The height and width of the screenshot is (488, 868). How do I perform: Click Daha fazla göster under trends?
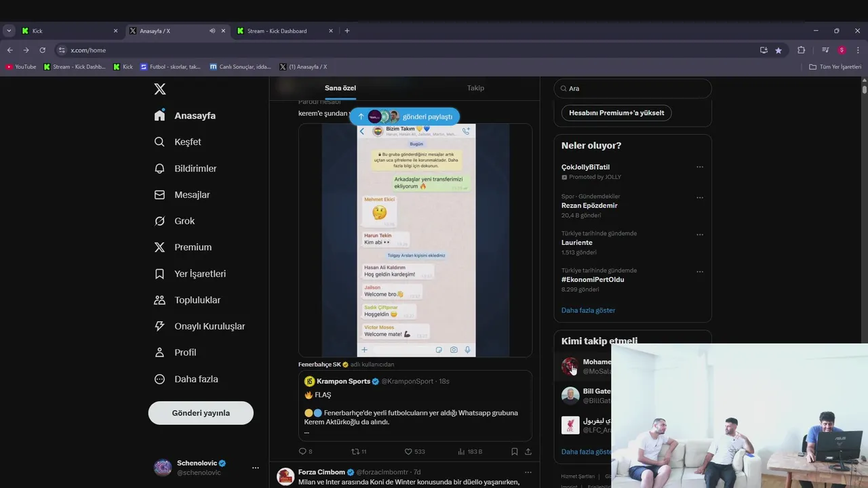pos(588,310)
